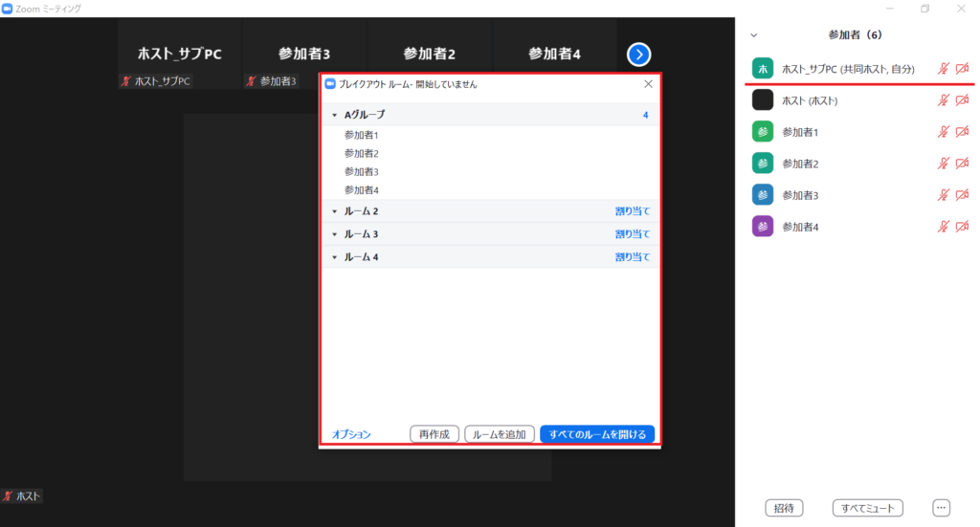Image resolution: width=980 pixels, height=527 pixels.
Task: Open breakout room オプション
Action: click(351, 434)
